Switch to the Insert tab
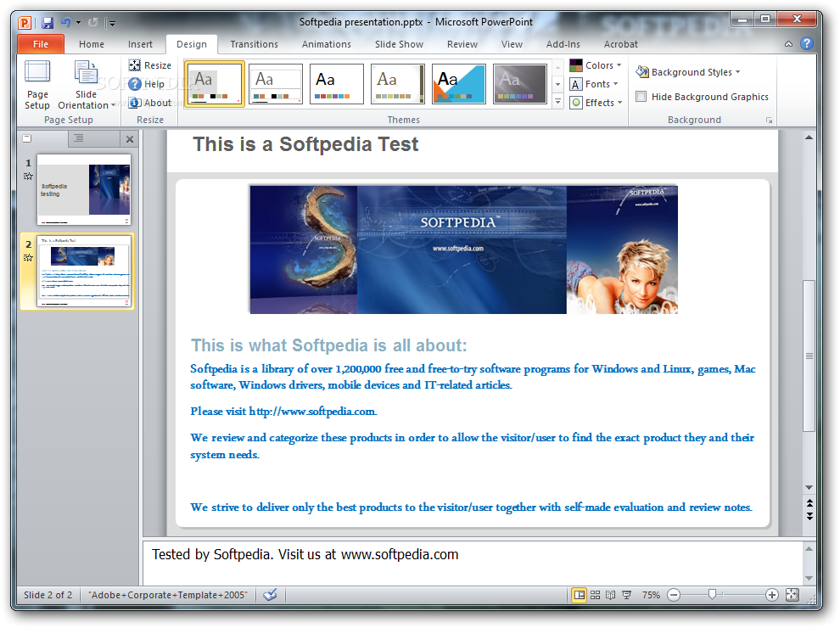 (x=140, y=44)
